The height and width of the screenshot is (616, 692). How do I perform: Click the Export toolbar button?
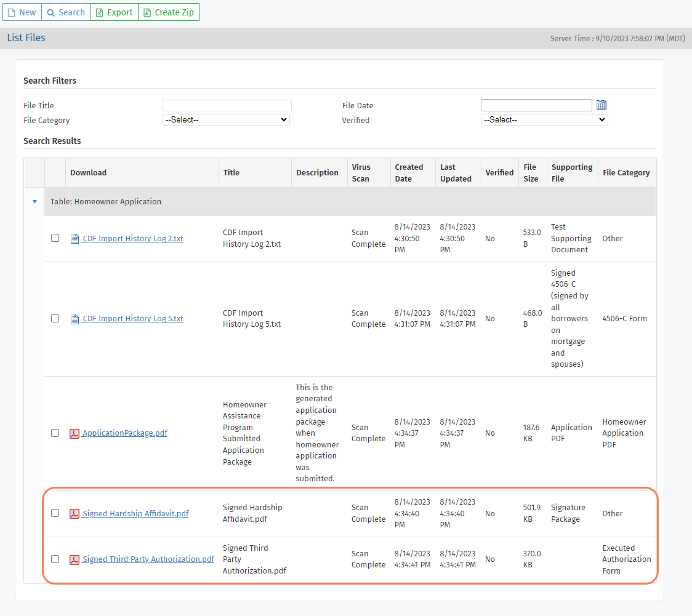[x=114, y=12]
